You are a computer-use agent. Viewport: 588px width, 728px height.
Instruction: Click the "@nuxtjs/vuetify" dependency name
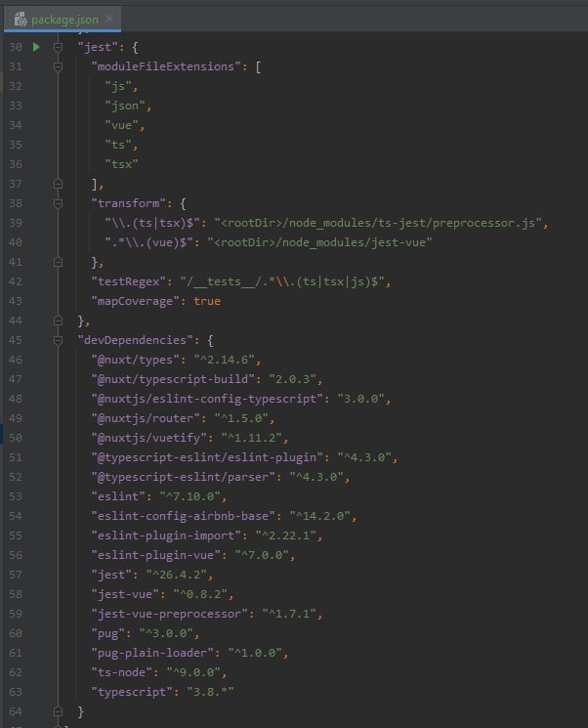tap(148, 438)
